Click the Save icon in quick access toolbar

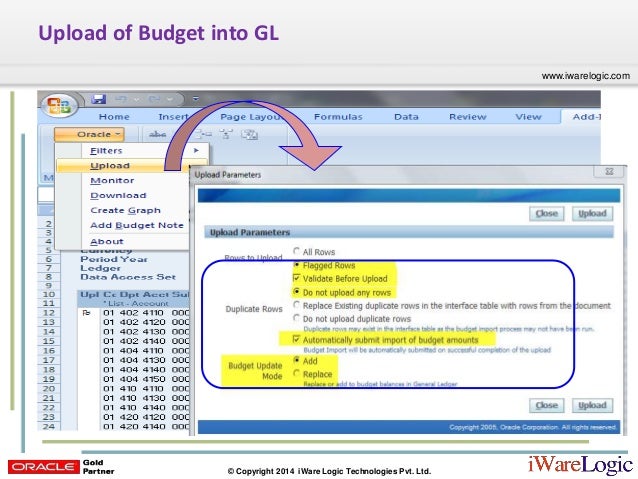tap(98, 99)
